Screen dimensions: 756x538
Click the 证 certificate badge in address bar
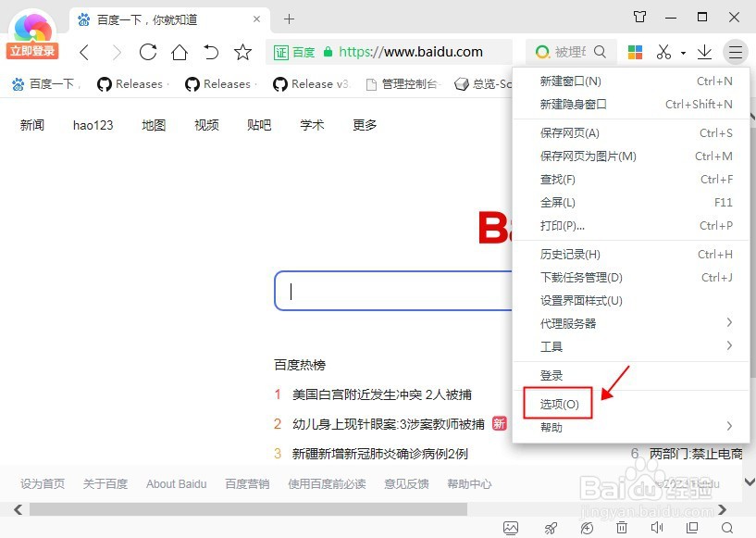coord(281,52)
